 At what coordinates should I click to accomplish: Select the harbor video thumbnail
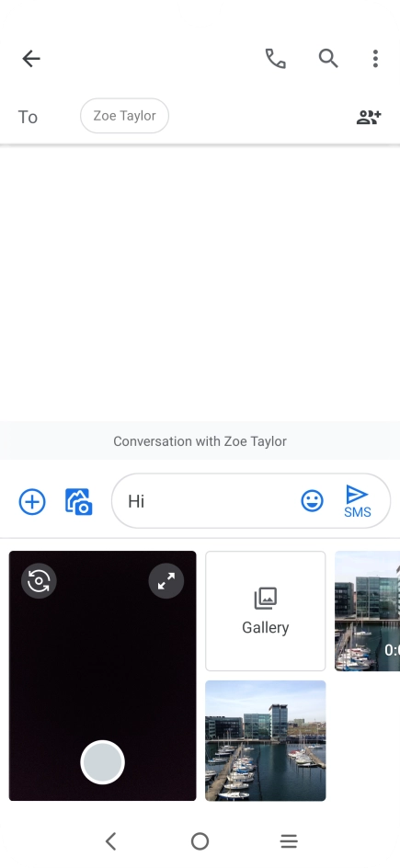coord(368,611)
